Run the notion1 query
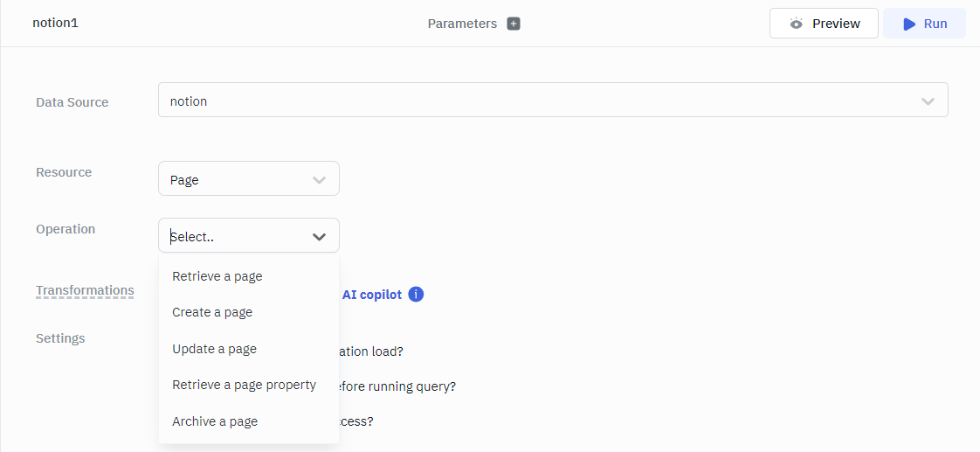 [924, 24]
